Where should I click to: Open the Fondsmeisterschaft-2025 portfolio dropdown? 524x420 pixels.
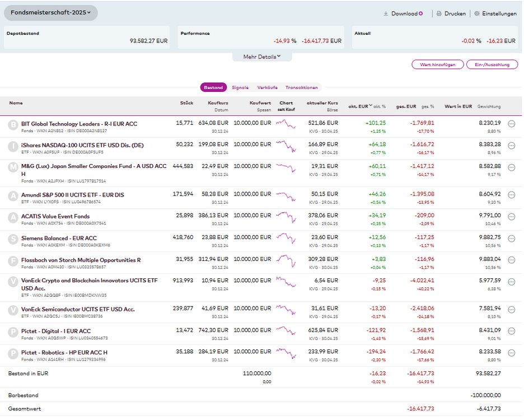point(50,12)
